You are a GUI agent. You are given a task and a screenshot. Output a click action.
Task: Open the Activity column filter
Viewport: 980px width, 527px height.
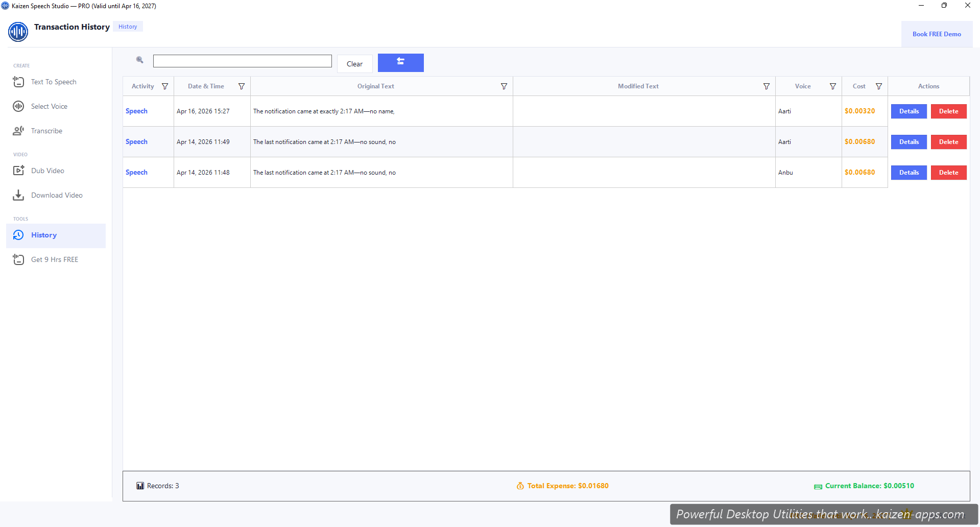[x=165, y=86]
